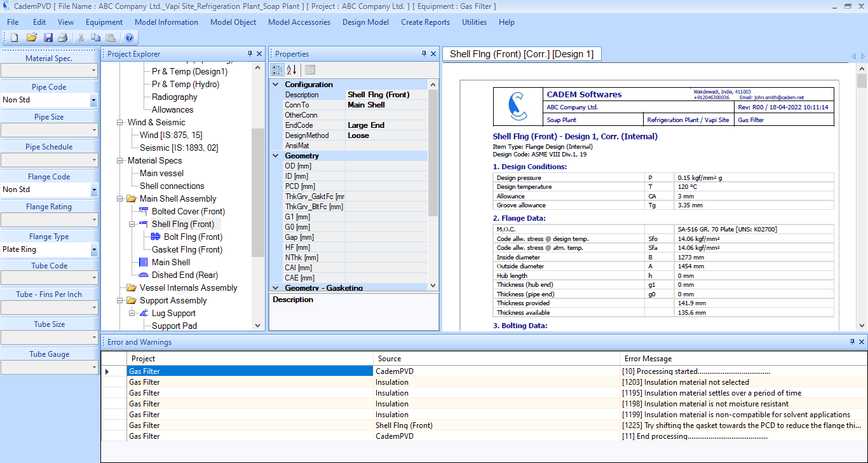The width and height of the screenshot is (868, 463).
Task: Select the Shell Flng (Front) [Corr.] tab
Action: pos(522,54)
